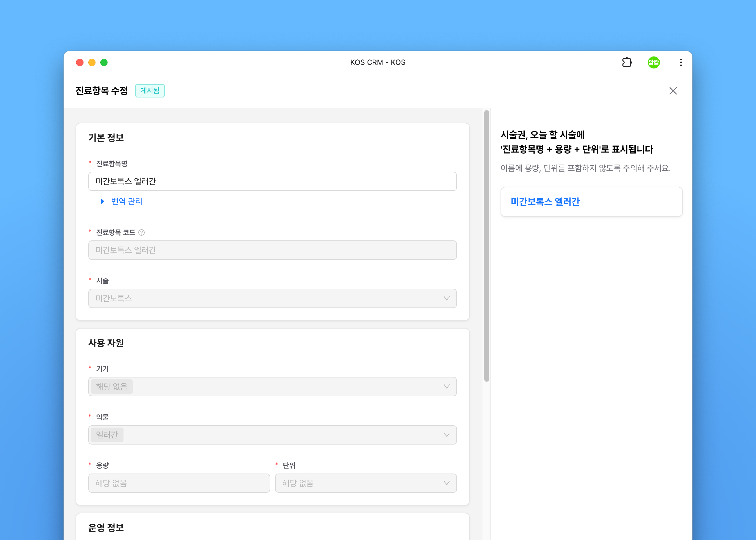Click the 진료항목 코드 input field
This screenshot has width=756, height=540.
(272, 250)
